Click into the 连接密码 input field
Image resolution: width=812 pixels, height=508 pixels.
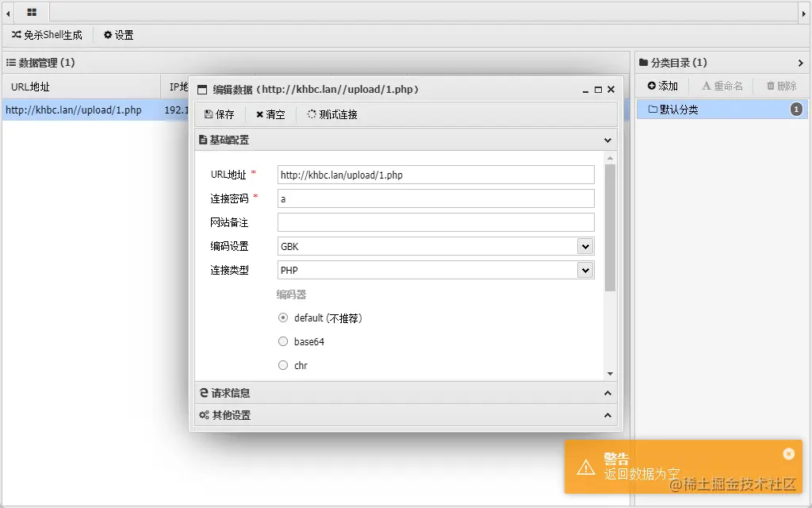click(435, 198)
